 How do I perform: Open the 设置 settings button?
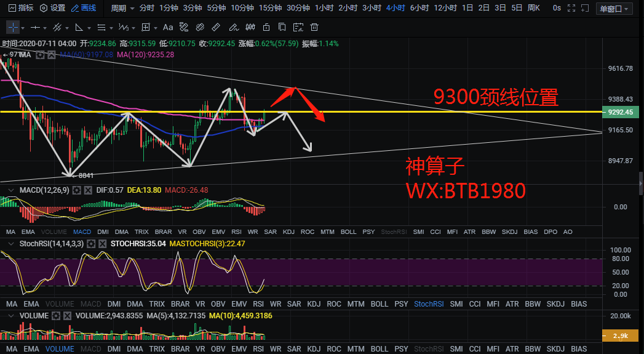coord(52,9)
